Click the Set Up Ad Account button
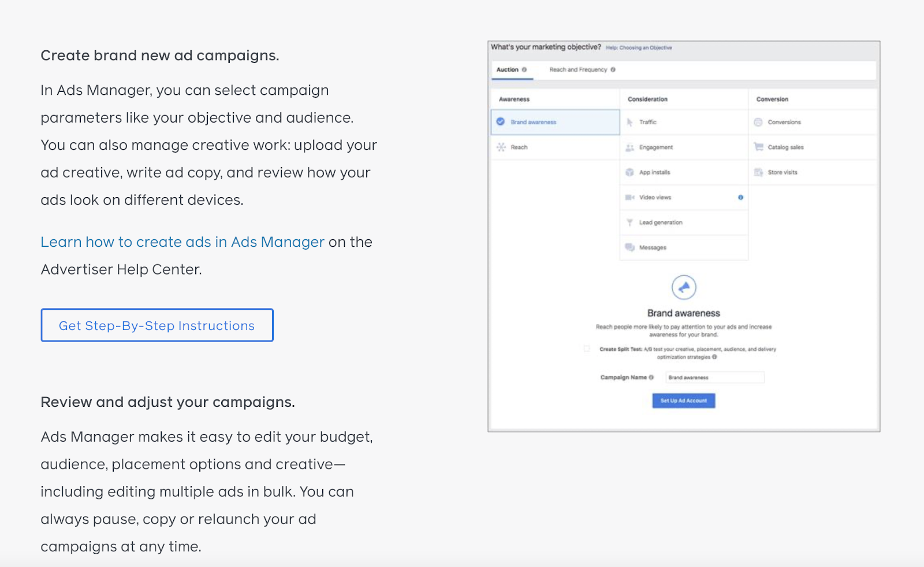 (684, 401)
